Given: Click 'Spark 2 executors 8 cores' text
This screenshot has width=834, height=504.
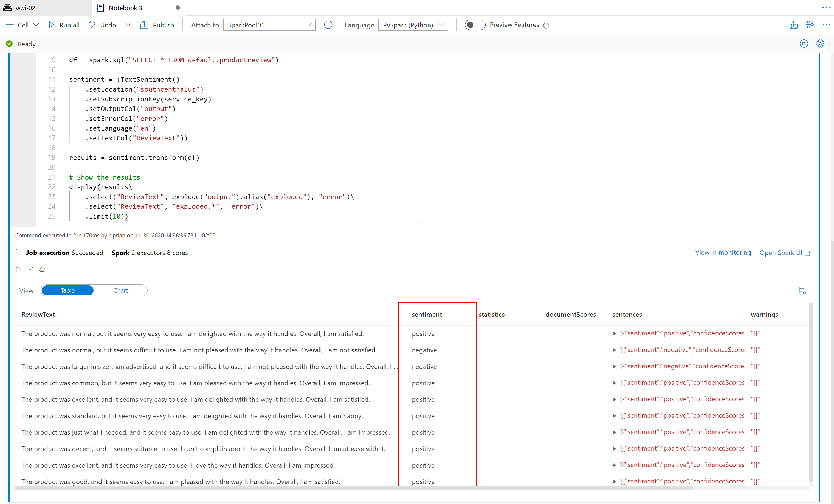Looking at the screenshot, I should (x=150, y=253).
